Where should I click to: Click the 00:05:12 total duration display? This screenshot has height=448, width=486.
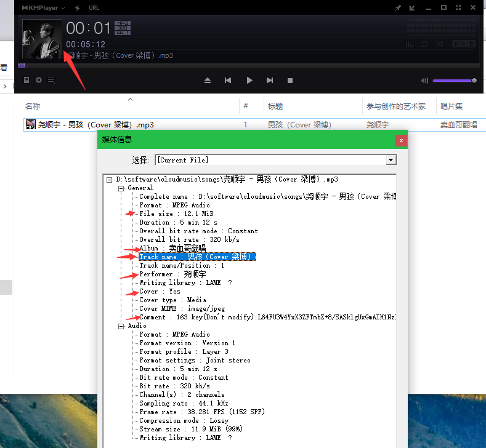(x=86, y=44)
